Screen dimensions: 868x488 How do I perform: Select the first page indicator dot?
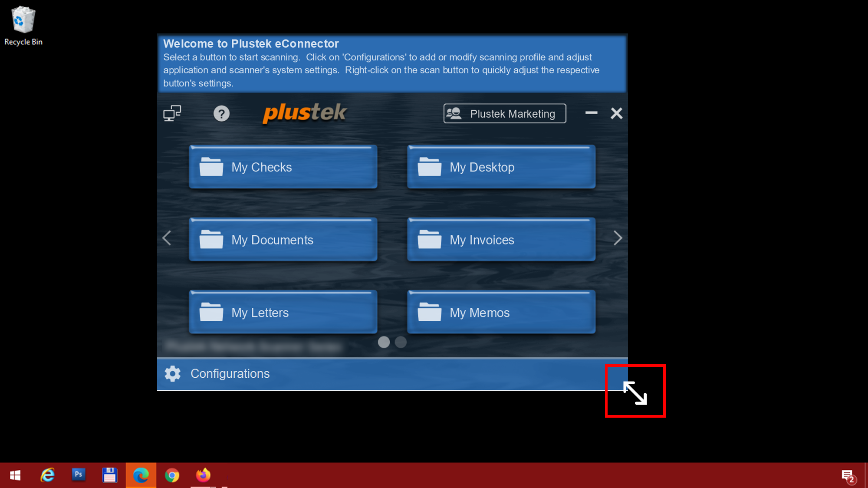(x=384, y=342)
